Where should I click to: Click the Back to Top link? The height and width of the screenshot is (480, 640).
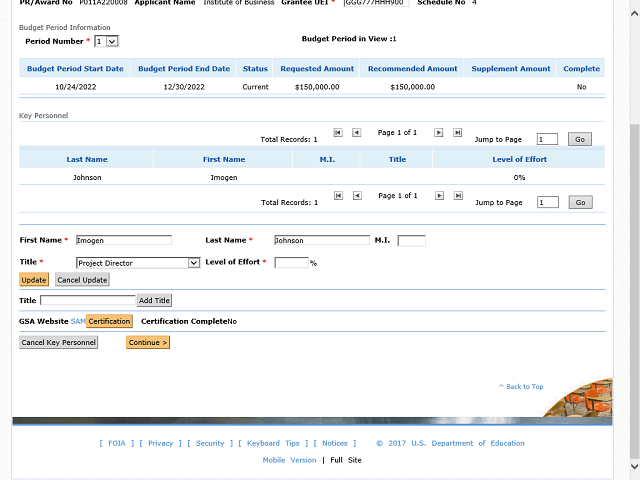click(x=521, y=387)
